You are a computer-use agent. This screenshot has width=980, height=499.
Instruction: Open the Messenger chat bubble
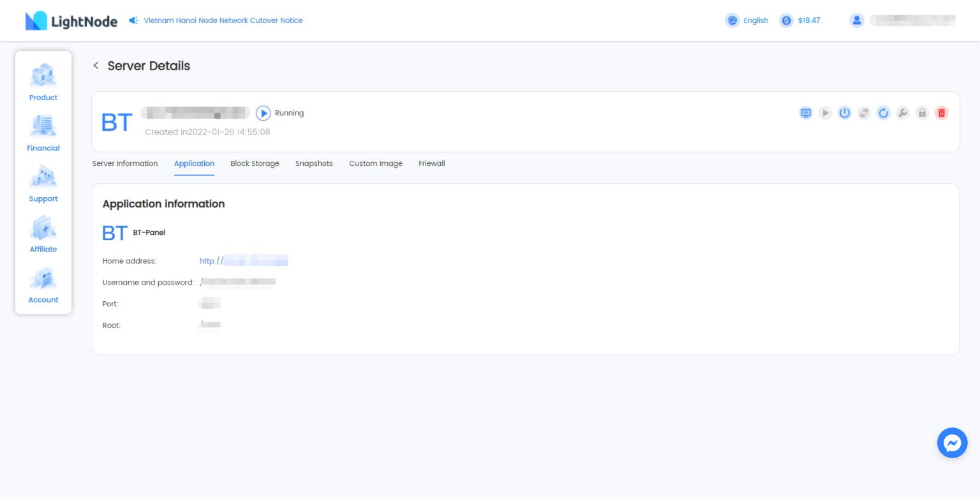(x=952, y=443)
